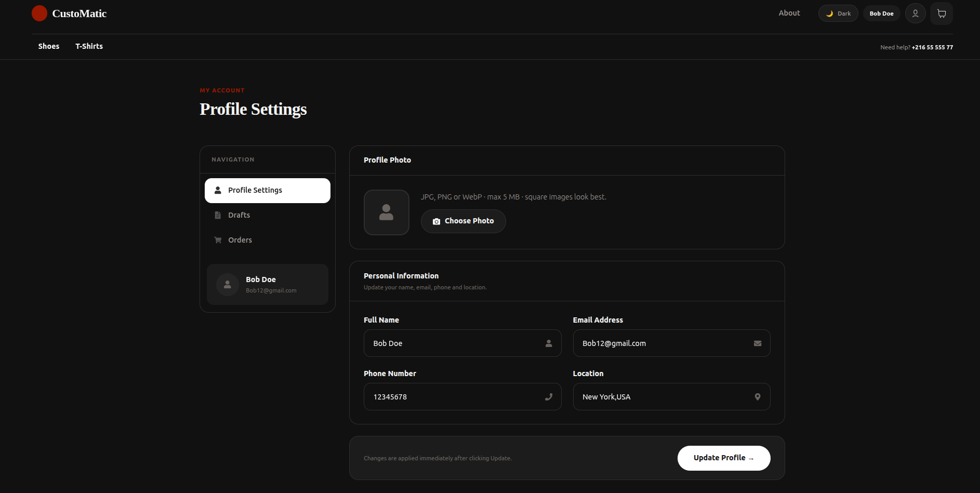Screen dimensions: 980x493
Task: Click the Personal Information section title
Action: point(401,276)
